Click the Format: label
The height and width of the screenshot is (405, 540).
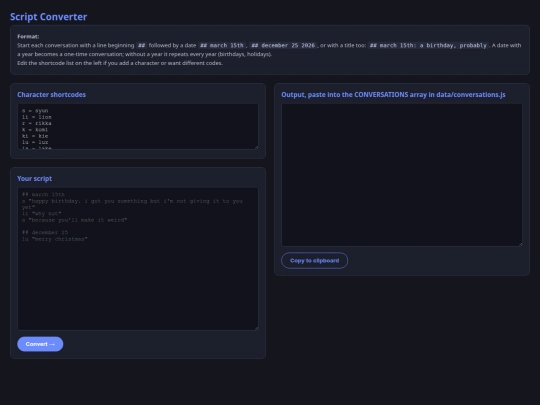tap(28, 37)
